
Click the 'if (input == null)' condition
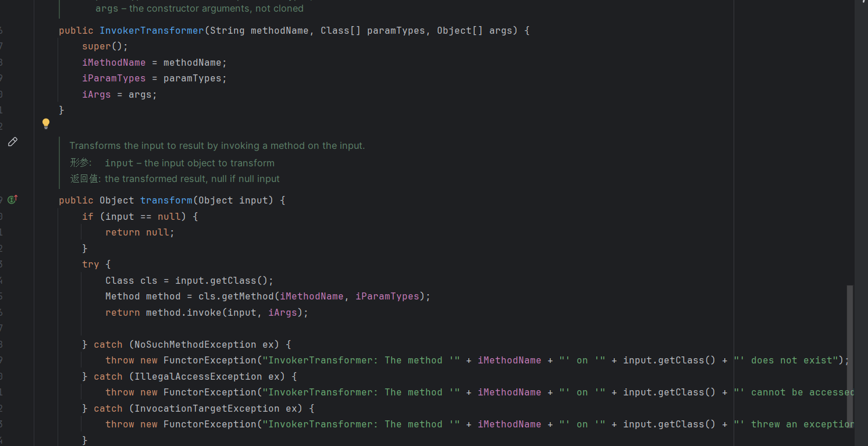tap(140, 216)
